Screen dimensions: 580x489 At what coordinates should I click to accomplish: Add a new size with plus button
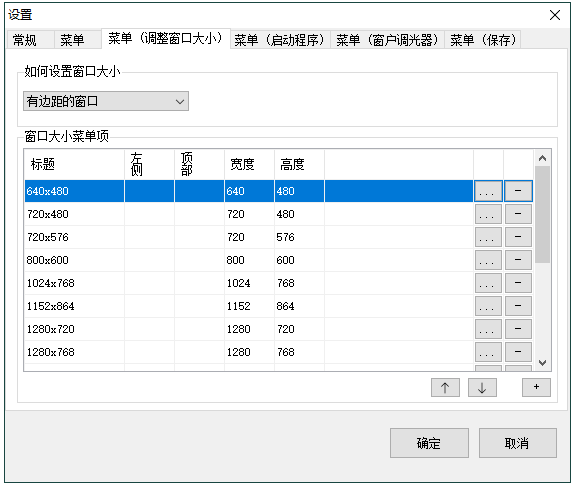pyautogui.click(x=536, y=387)
